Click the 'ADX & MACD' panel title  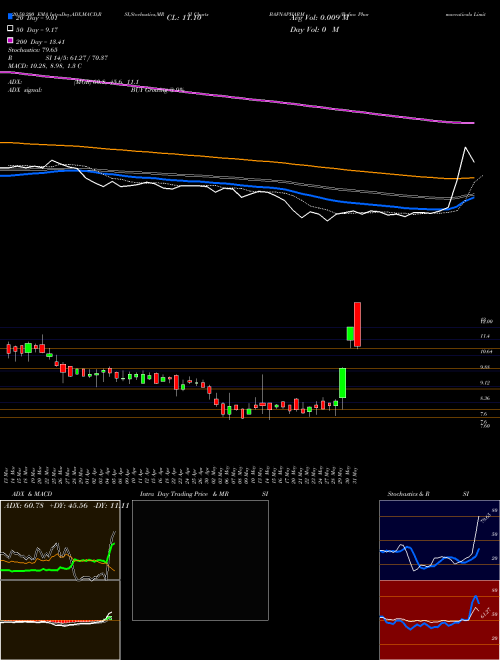tap(32, 494)
